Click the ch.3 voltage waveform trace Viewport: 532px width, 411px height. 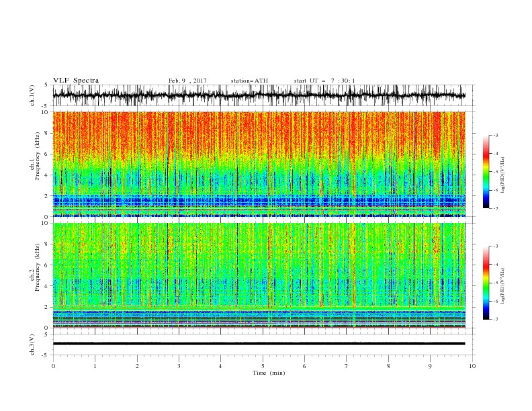259,344
